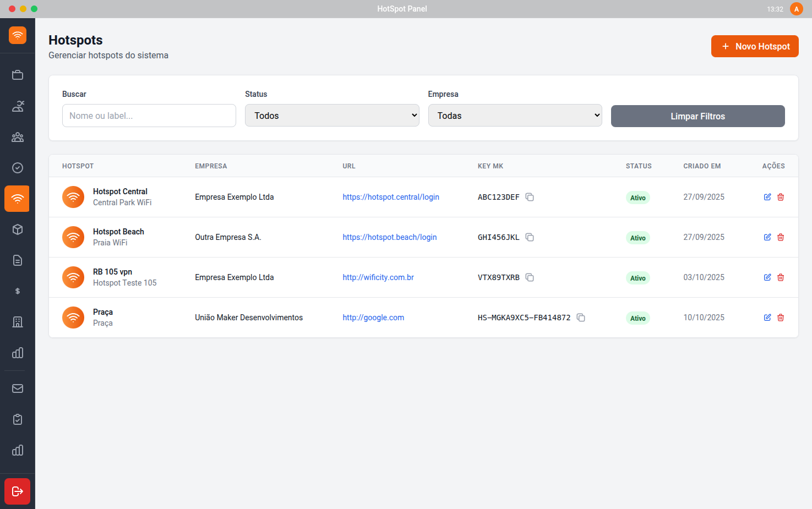The width and height of the screenshot is (812, 509).
Task: Click the Novo Hotspot button
Action: click(x=754, y=46)
